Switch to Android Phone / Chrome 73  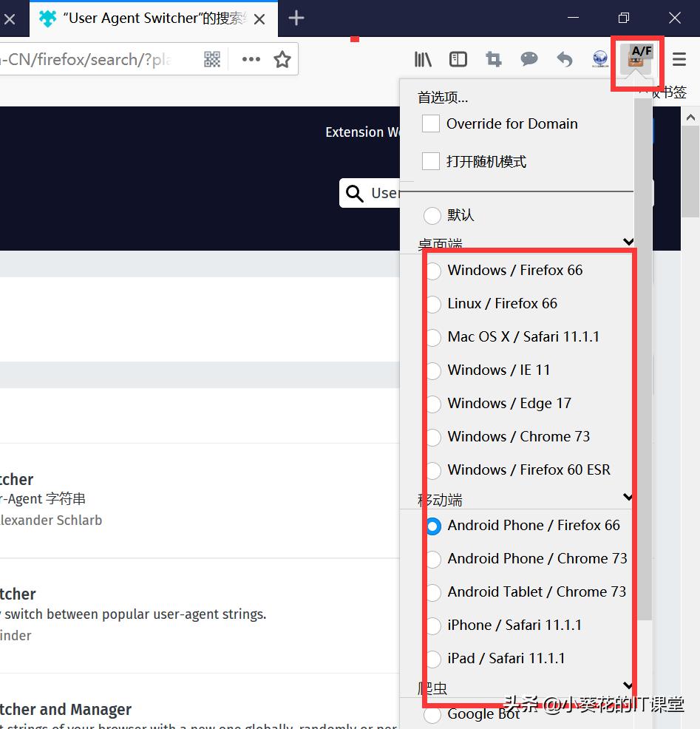point(434,559)
